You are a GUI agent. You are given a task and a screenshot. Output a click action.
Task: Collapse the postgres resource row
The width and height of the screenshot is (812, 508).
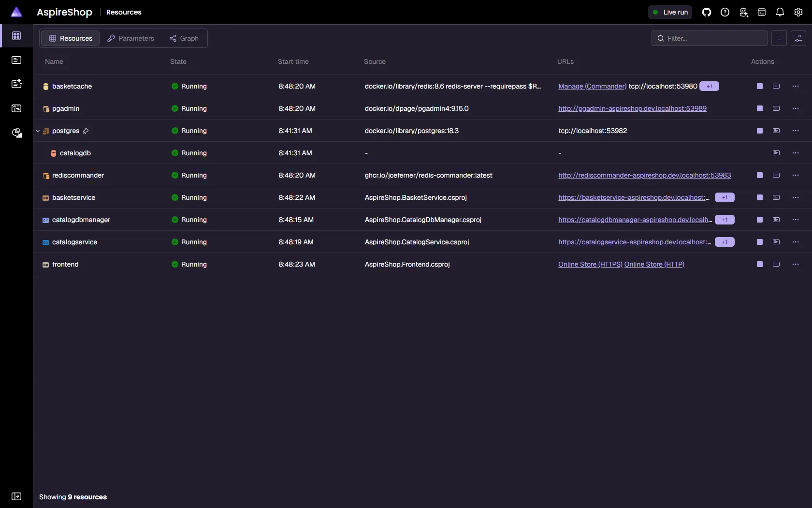38,131
